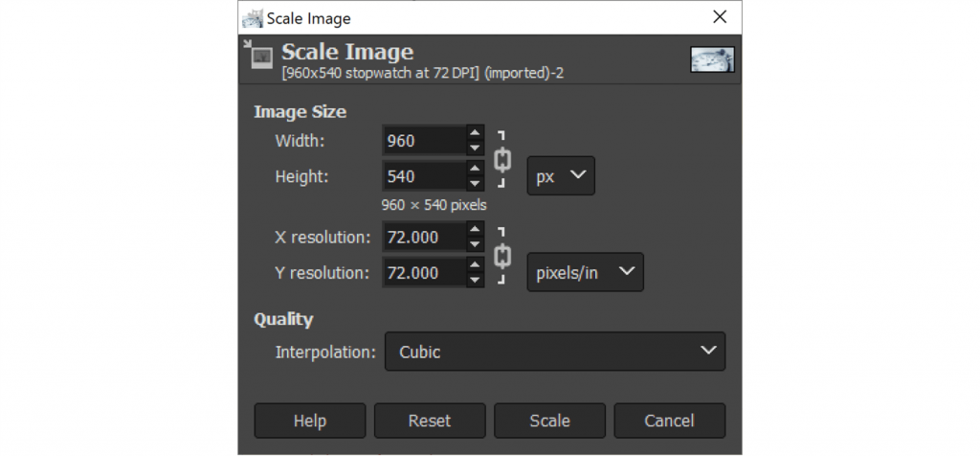Decrease Height with the down arrow
This screenshot has height=456, width=980.
click(475, 183)
